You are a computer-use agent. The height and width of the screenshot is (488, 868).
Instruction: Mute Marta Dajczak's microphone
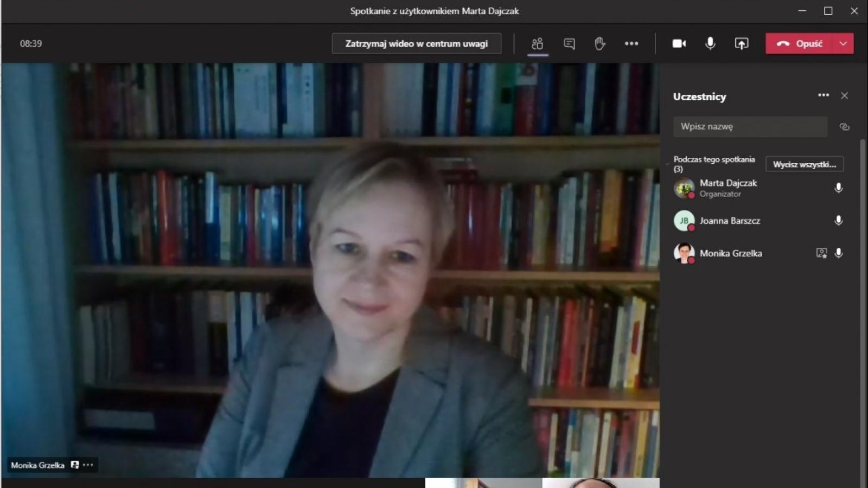coord(838,188)
